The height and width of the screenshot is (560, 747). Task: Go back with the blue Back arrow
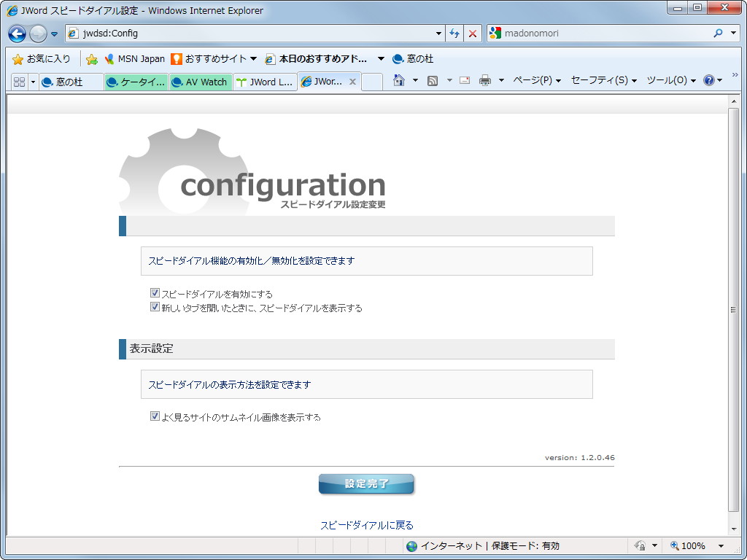18,34
